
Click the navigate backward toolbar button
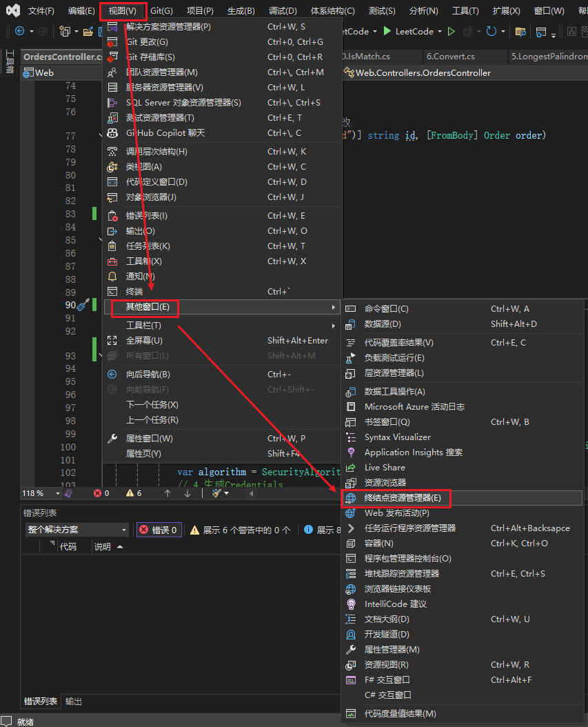point(20,31)
